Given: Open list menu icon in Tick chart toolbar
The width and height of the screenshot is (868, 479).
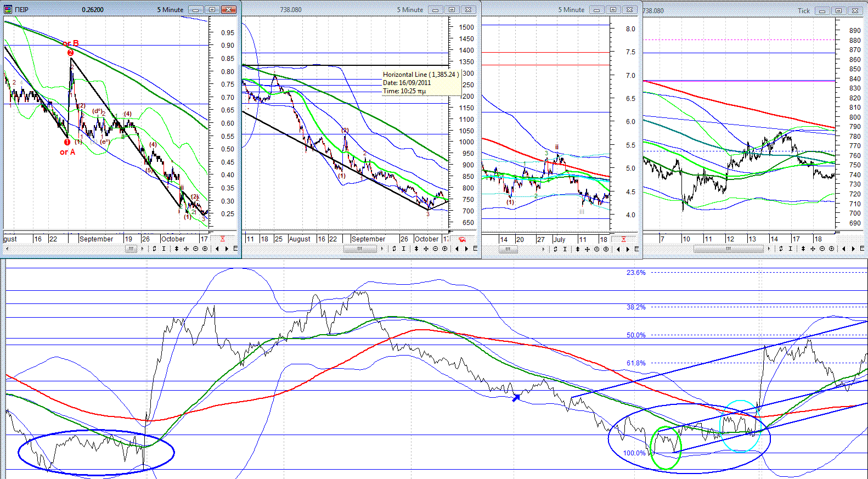Looking at the screenshot, I should (862, 249).
